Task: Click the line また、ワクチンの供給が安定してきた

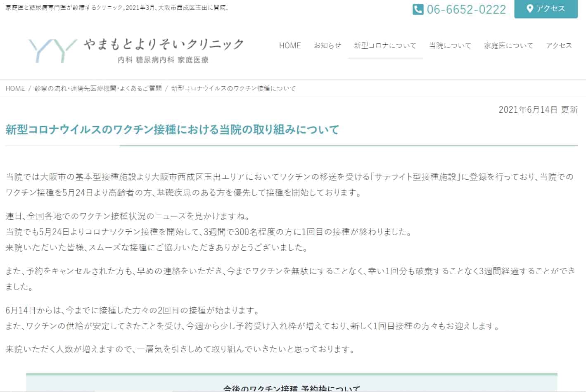Action: pyautogui.click(x=253, y=326)
